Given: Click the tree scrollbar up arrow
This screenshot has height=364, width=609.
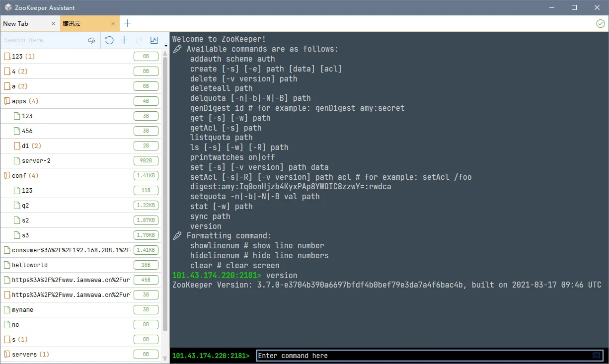Looking at the screenshot, I should pos(165,53).
